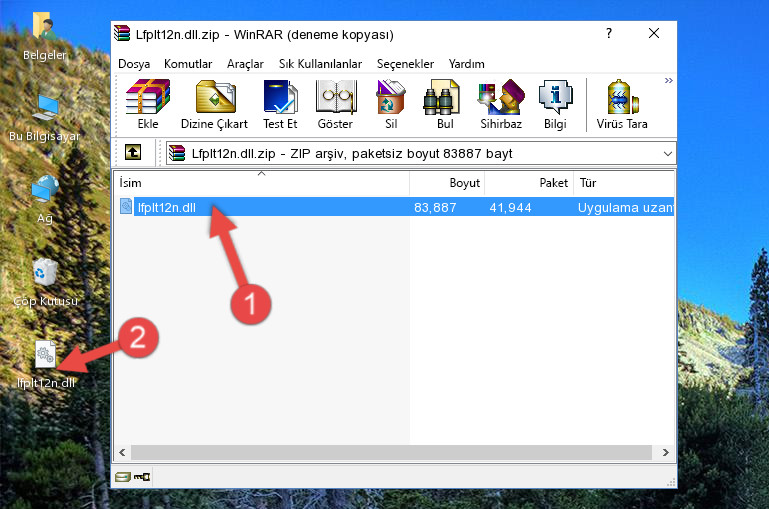Open Sık Kullanılanlar menu
This screenshot has width=769, height=509.
(x=320, y=64)
